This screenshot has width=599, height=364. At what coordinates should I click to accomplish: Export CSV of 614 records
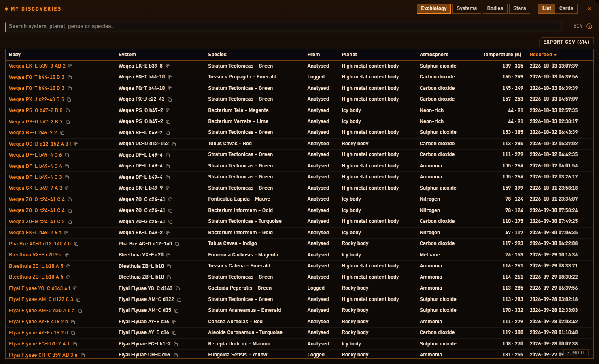pos(566,42)
